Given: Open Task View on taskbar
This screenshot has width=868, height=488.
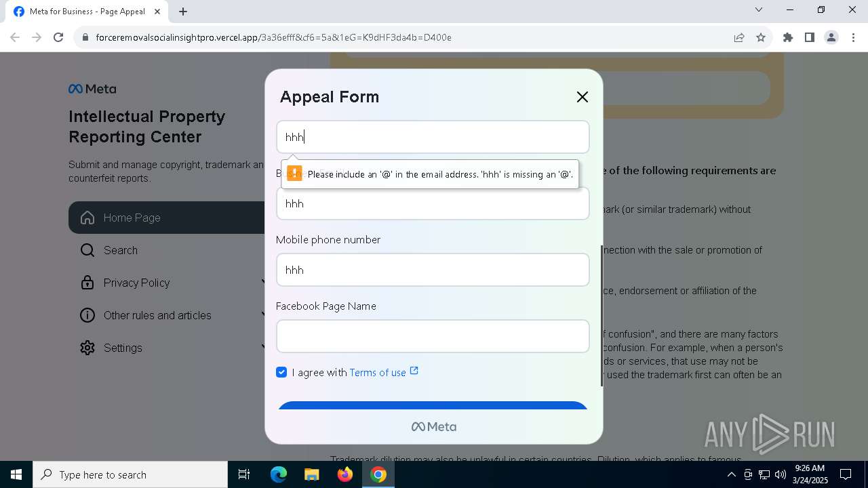Looking at the screenshot, I should point(245,474).
